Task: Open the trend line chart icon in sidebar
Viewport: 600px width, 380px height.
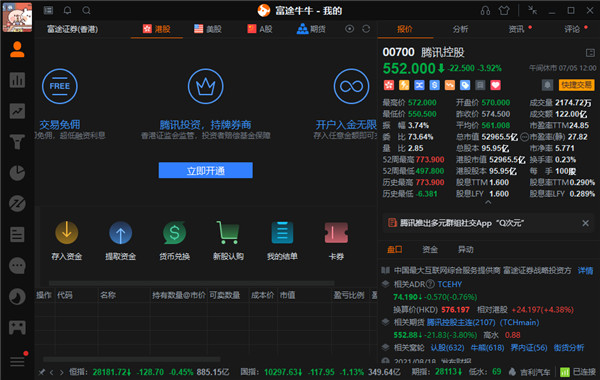Action: click(17, 111)
